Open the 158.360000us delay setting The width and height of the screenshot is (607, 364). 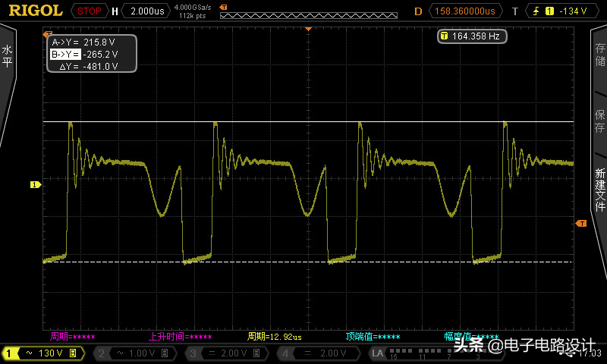pyautogui.click(x=465, y=11)
